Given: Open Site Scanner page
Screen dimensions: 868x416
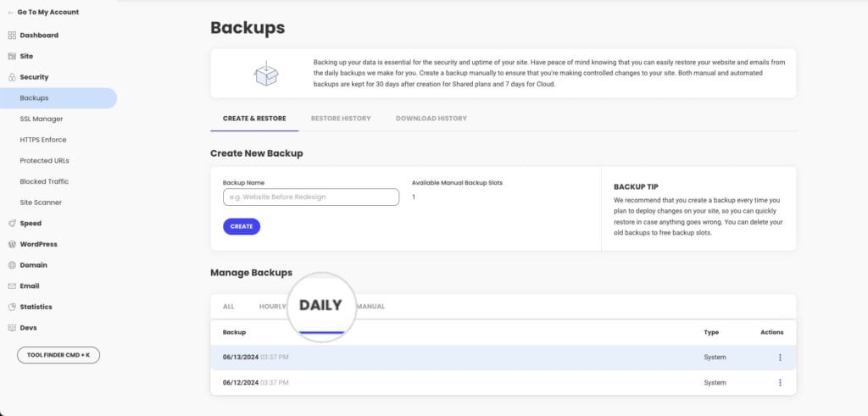Looking at the screenshot, I should tap(41, 203).
